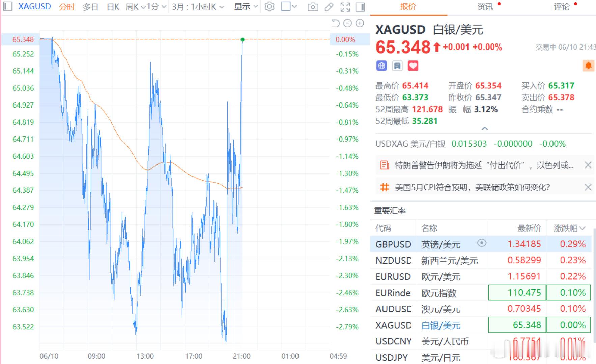Viewport: 596px width, 364px height.
Task: Click the 名称 column header
Action: click(429, 228)
